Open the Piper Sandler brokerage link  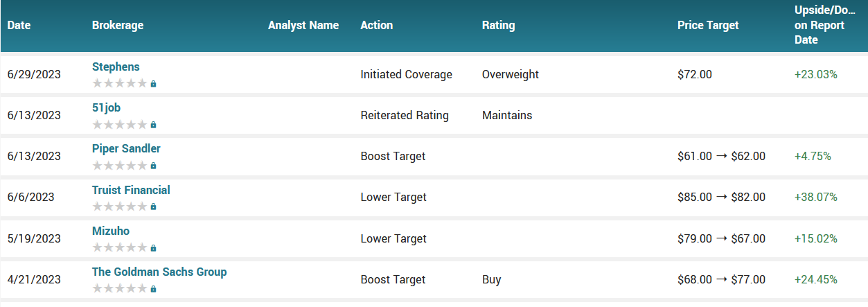coord(126,149)
